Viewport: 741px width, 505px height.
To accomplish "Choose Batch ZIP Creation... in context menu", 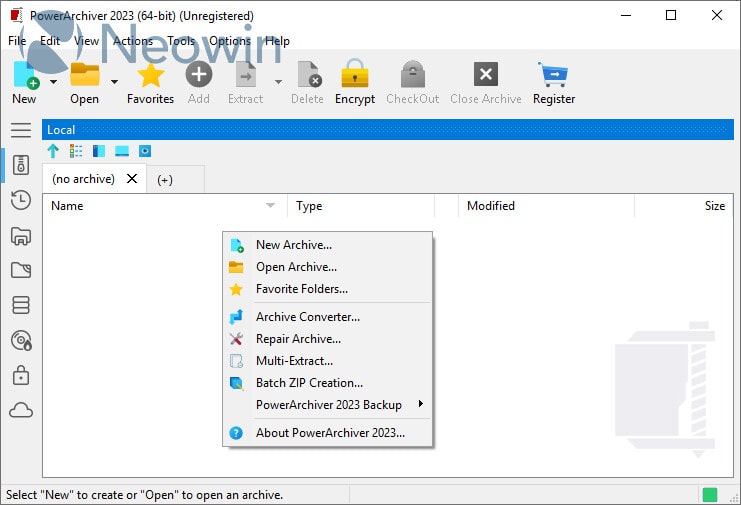I will click(x=327, y=383).
